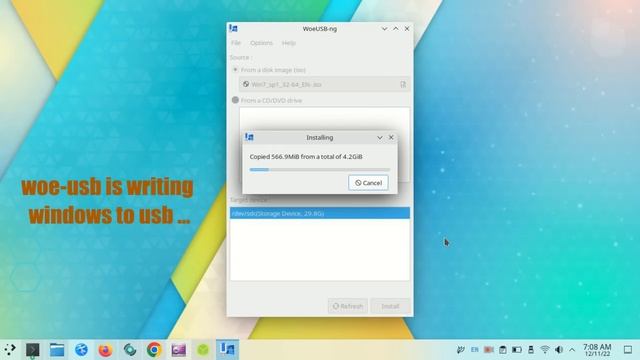Image resolution: width=640 pixels, height=360 pixels.
Task: Click the EN keyboard layout indicator
Action: (475, 350)
